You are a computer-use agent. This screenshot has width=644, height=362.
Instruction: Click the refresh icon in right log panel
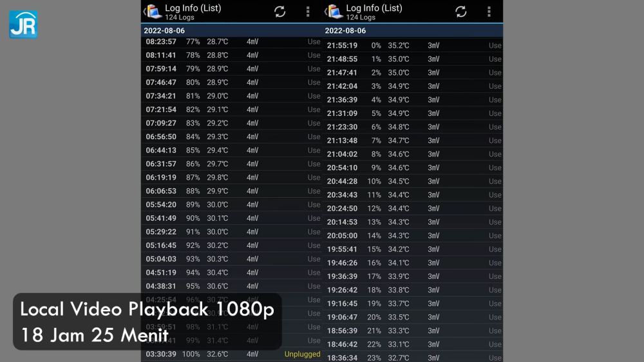pos(461,12)
